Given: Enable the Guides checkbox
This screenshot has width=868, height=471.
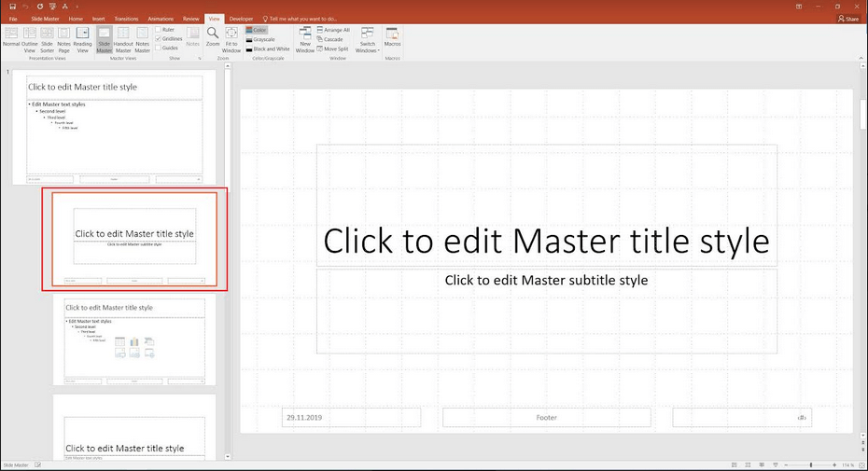Looking at the screenshot, I should (x=167, y=48).
